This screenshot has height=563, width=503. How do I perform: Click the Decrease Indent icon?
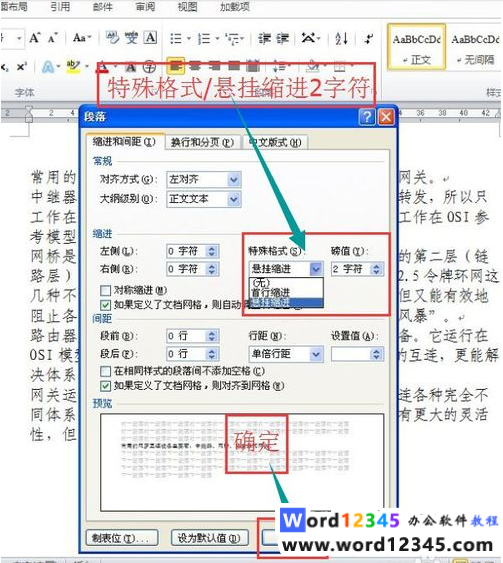pyautogui.click(x=265, y=38)
